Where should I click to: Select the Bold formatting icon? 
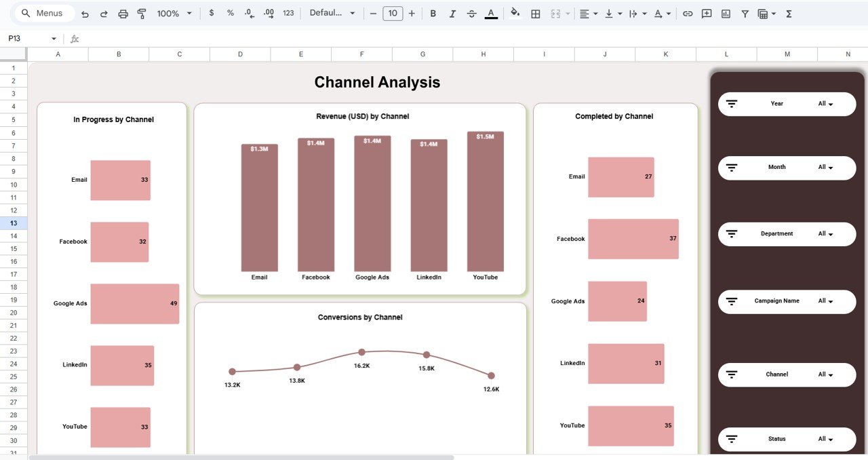(433, 13)
